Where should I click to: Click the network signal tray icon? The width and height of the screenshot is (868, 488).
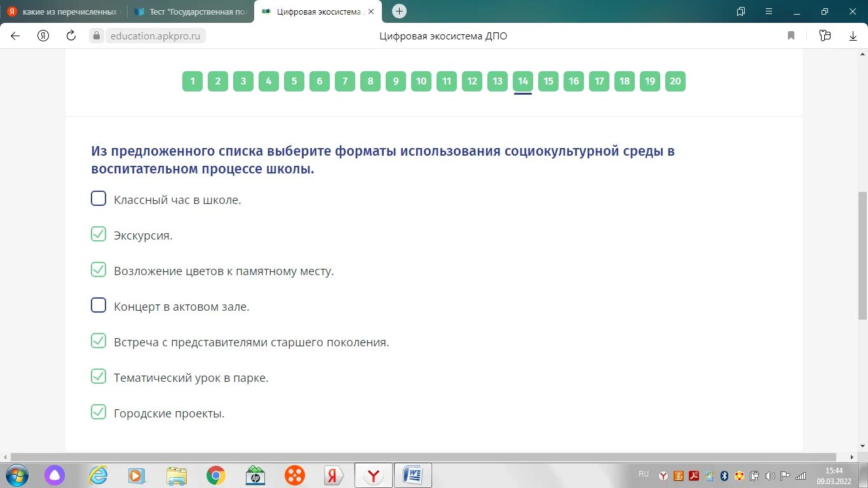pyautogui.click(x=801, y=475)
